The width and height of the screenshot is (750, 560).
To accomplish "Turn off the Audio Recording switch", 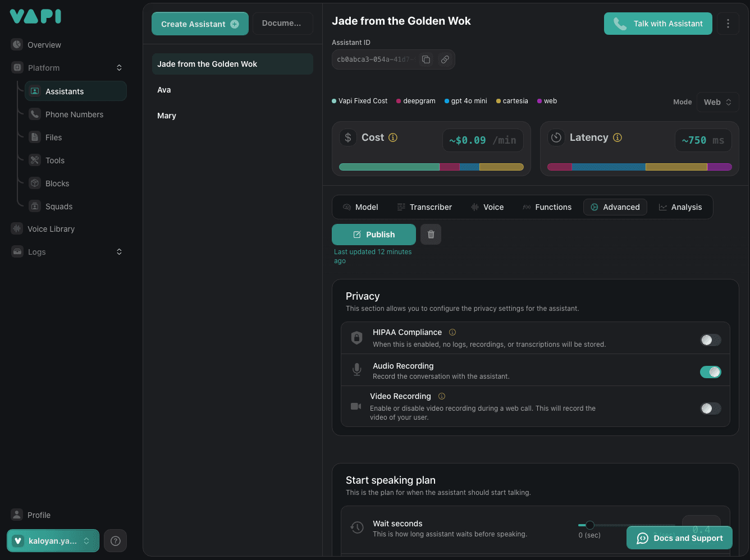I will [x=710, y=372].
